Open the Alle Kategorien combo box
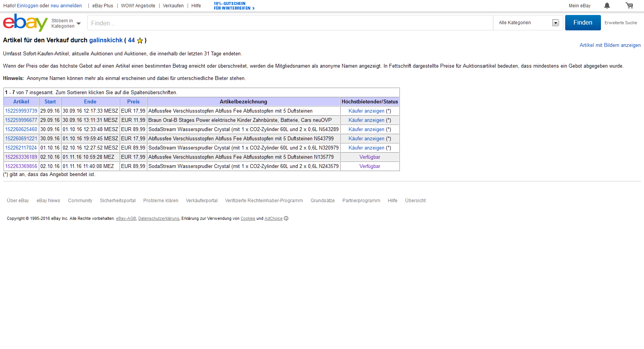Screen dimensions: 644x349 pyautogui.click(x=528, y=23)
